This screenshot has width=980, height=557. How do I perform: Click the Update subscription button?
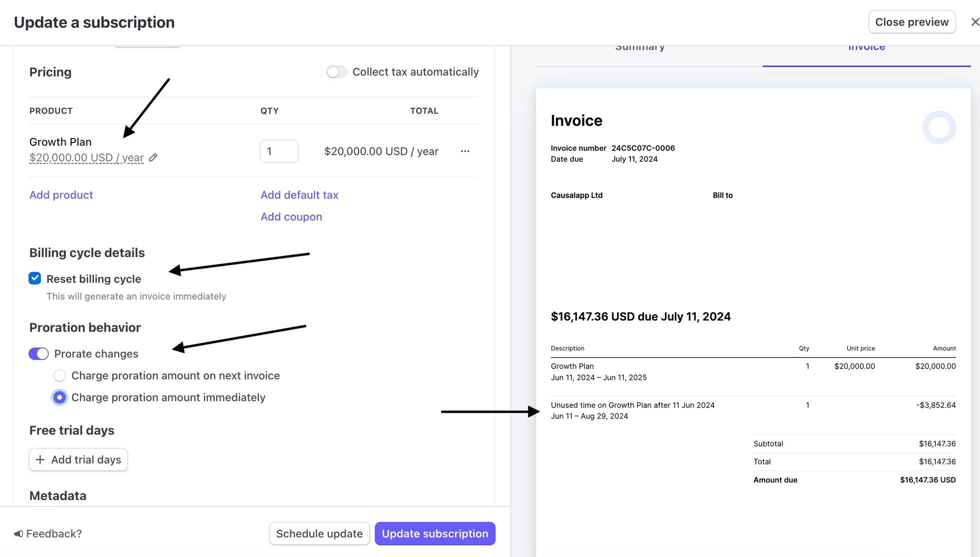click(435, 533)
